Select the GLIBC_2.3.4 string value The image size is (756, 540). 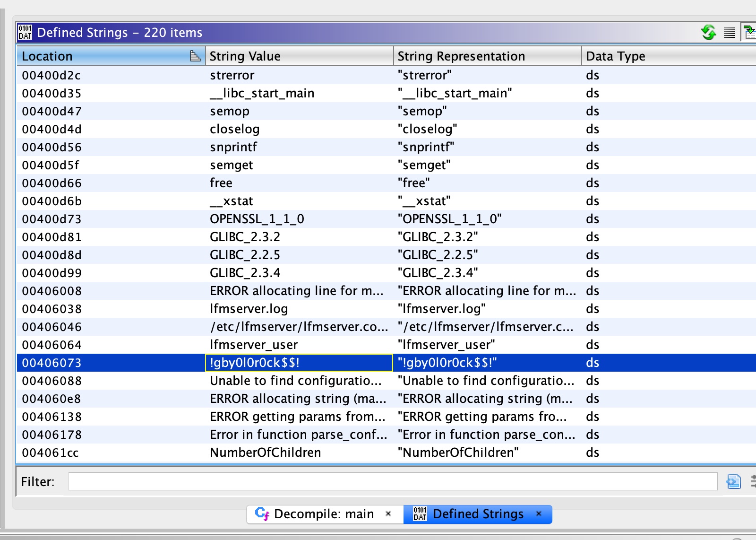tap(299, 273)
